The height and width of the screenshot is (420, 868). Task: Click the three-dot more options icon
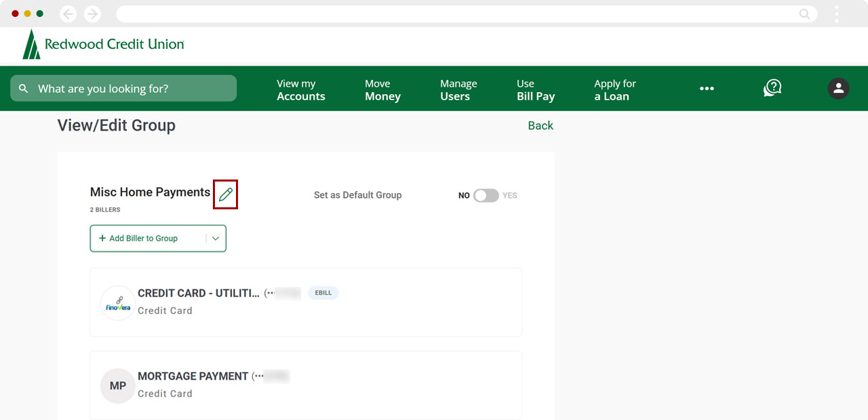(x=707, y=89)
